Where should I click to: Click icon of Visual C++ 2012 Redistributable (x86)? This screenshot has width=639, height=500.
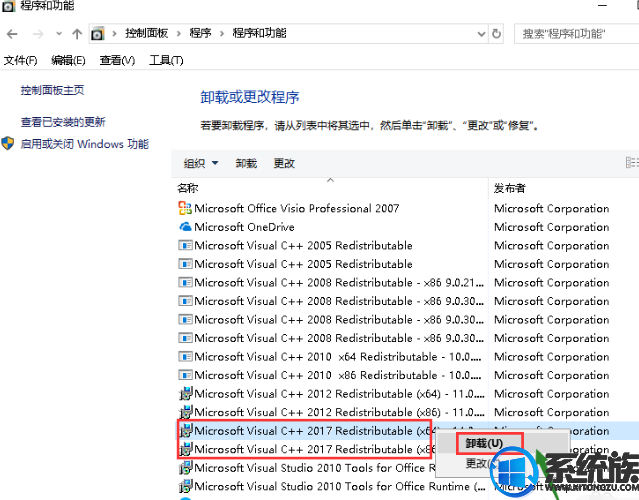(185, 412)
